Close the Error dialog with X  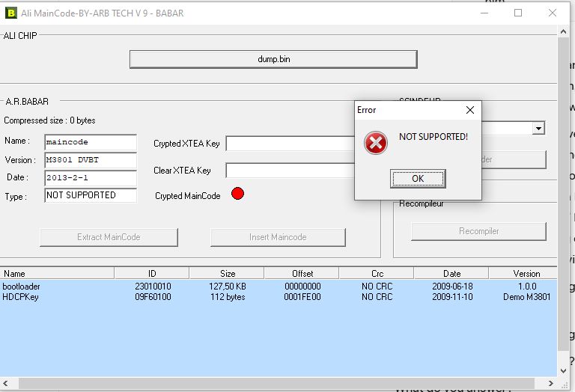pyautogui.click(x=470, y=110)
